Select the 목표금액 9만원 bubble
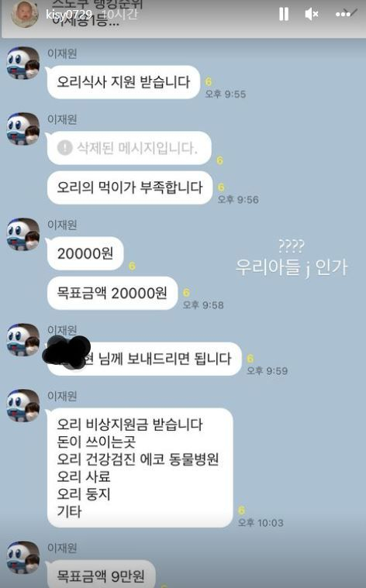This screenshot has height=588, width=366. point(101,574)
